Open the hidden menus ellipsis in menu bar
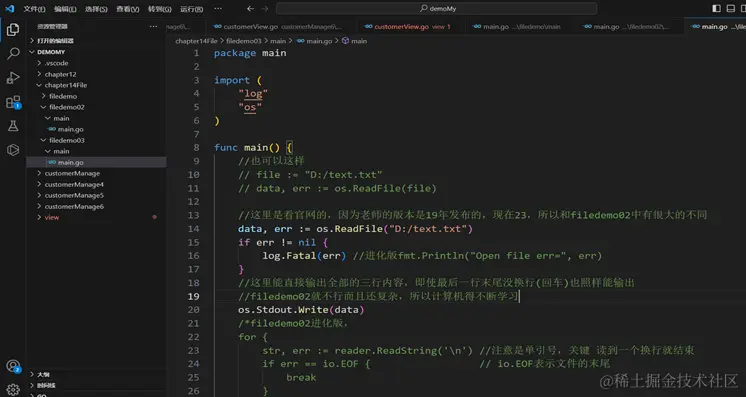 (x=217, y=9)
